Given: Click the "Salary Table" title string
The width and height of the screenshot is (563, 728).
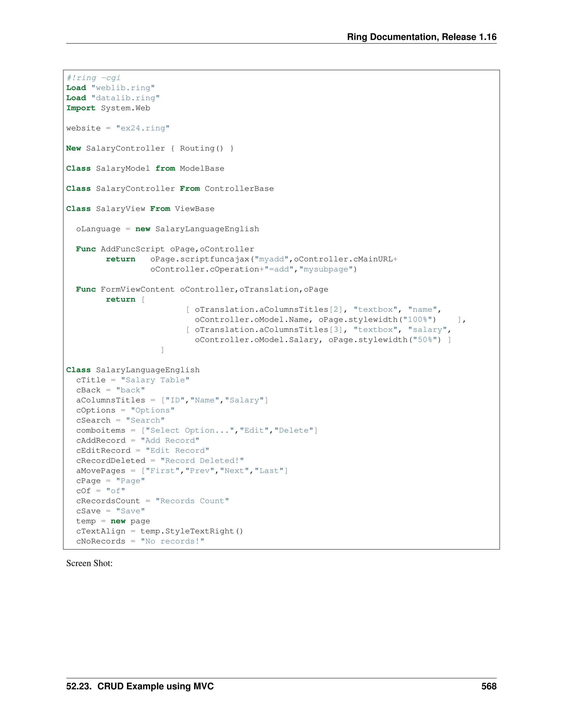Looking at the screenshot, I should (x=155, y=380).
